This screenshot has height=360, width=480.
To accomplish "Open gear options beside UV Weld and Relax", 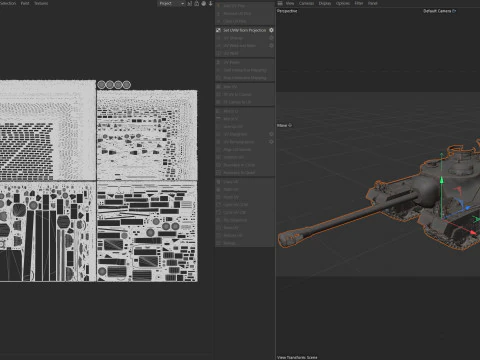I will pos(271,45).
